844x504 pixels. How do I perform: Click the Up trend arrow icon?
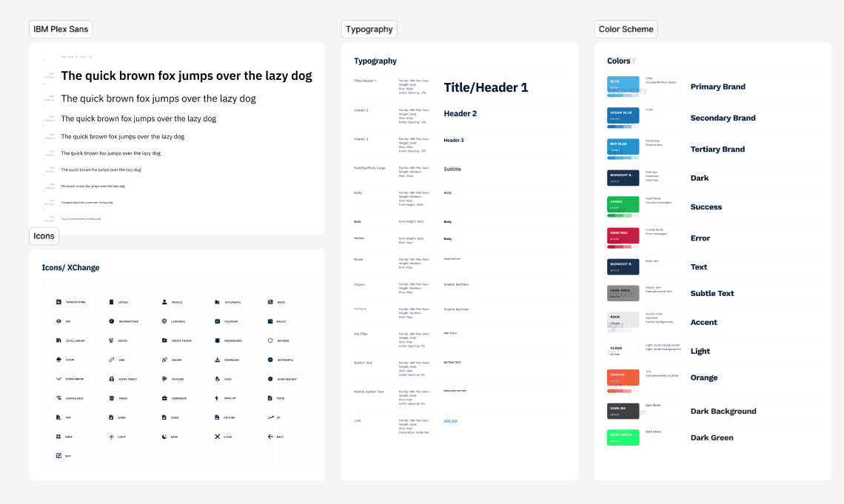pyautogui.click(x=271, y=417)
